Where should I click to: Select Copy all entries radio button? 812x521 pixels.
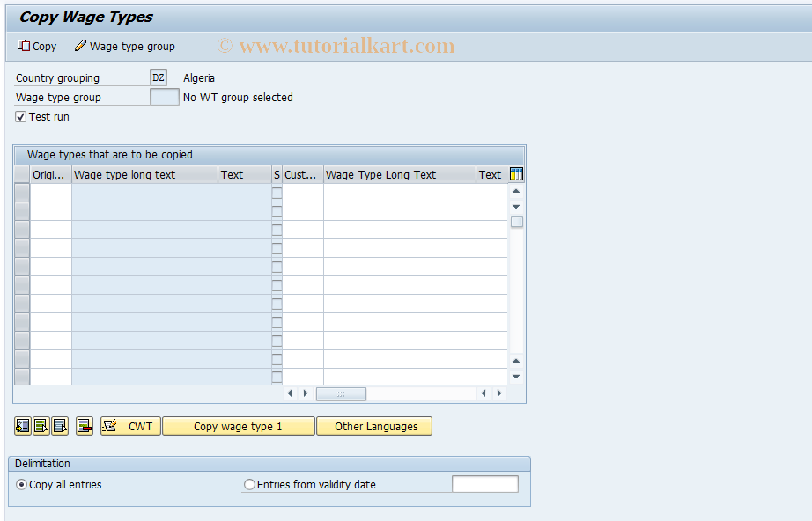pos(21,485)
